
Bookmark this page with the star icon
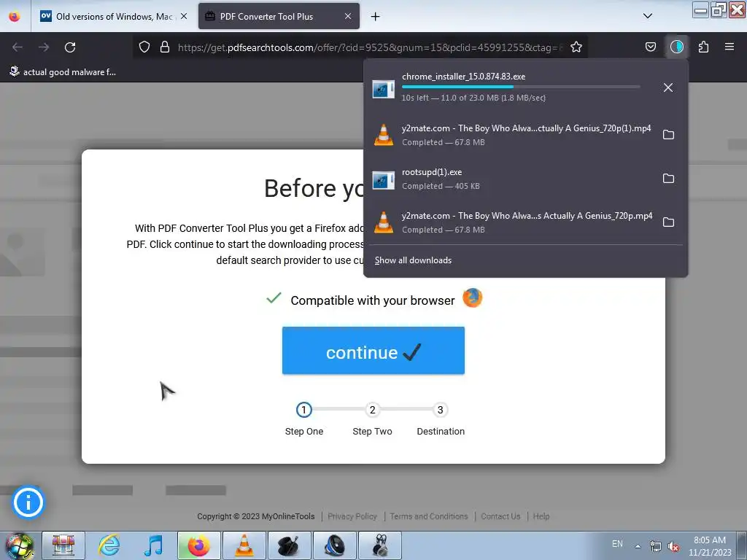point(576,47)
